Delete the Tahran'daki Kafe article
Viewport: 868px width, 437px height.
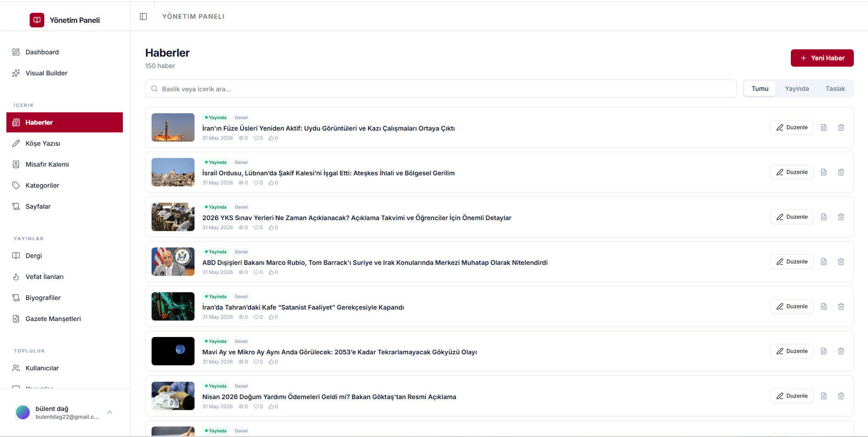point(841,306)
